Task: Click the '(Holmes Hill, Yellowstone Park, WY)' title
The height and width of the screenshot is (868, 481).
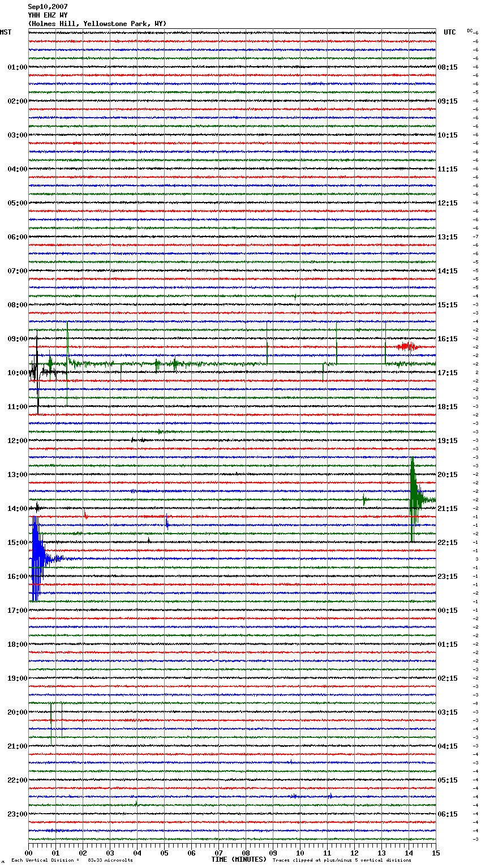Action: tap(97, 24)
